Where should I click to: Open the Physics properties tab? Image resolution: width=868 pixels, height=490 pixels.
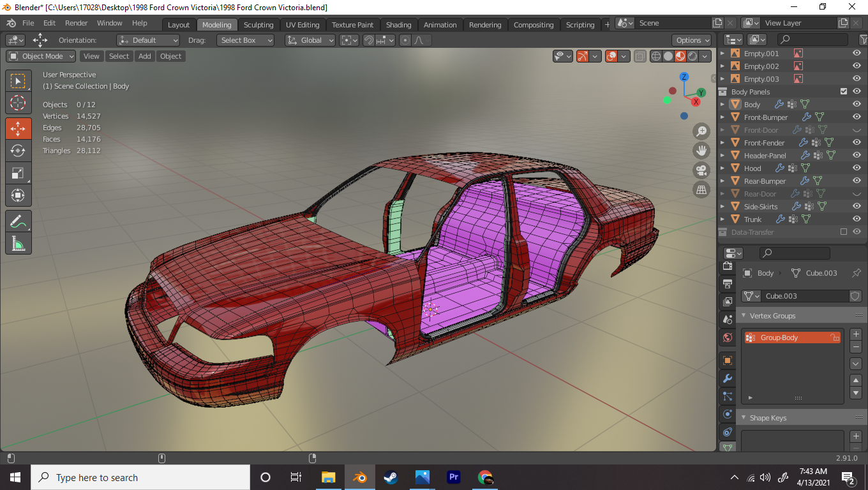[727, 414]
